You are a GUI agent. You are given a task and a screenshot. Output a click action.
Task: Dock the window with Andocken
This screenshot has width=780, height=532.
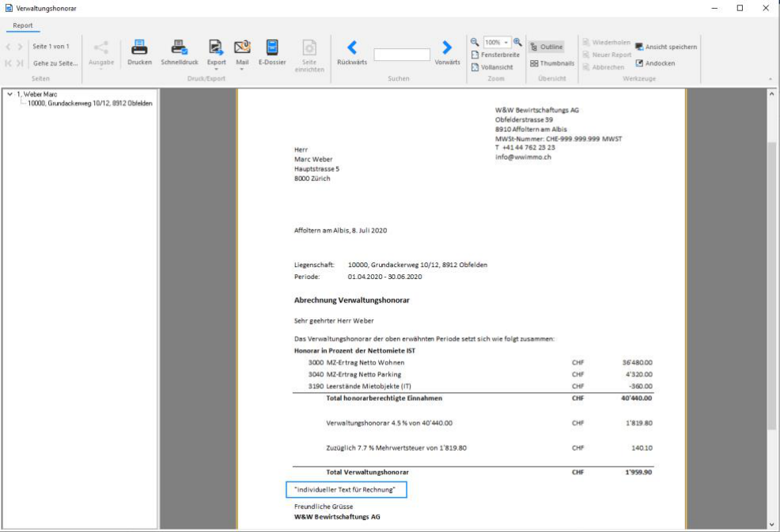tap(655, 63)
